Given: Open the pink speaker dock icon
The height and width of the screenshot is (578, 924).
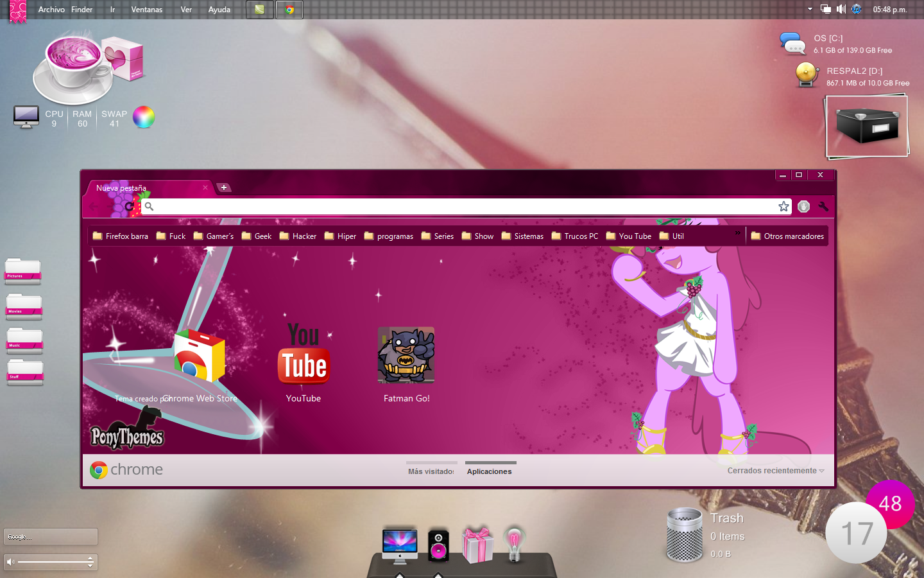Looking at the screenshot, I should click(x=438, y=546).
